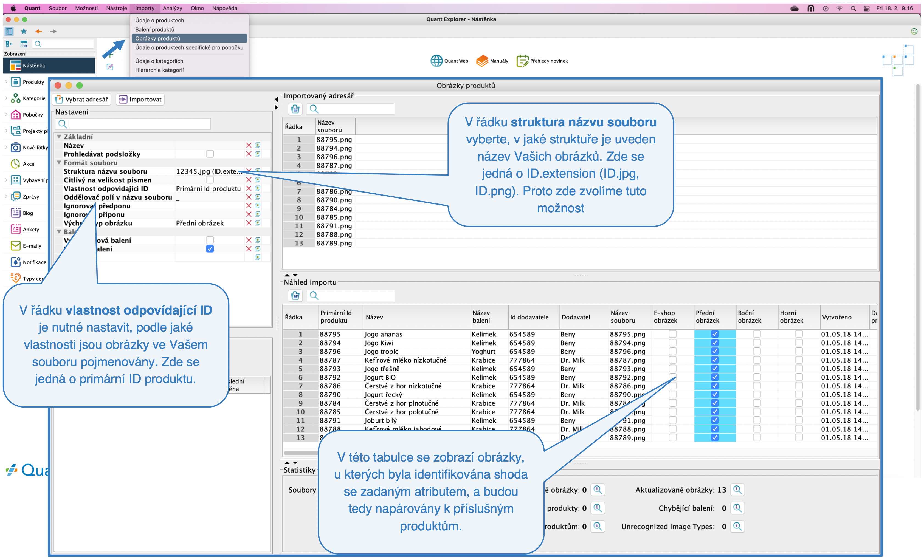Click export icon in Importovaný adresář panel

pyautogui.click(x=295, y=109)
